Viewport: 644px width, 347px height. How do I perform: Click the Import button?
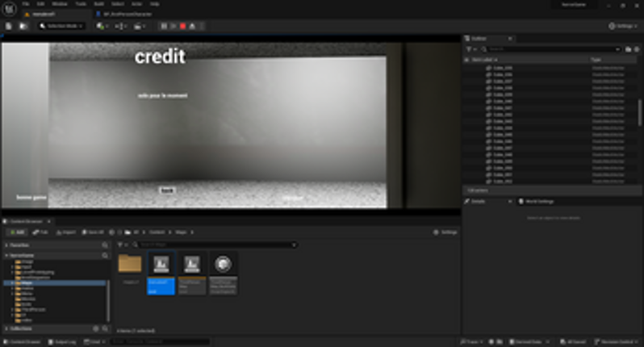66,232
